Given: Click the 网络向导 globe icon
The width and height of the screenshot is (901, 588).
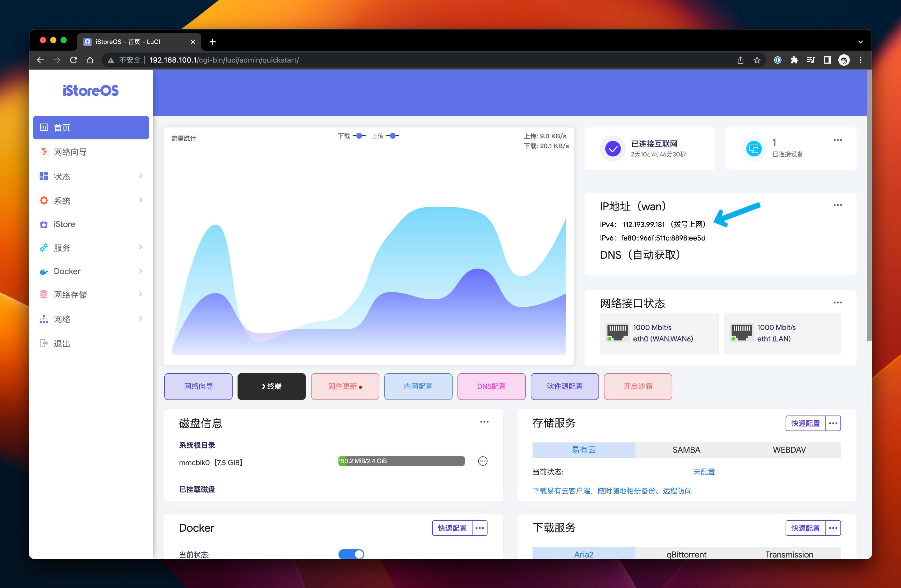Looking at the screenshot, I should point(44,151).
